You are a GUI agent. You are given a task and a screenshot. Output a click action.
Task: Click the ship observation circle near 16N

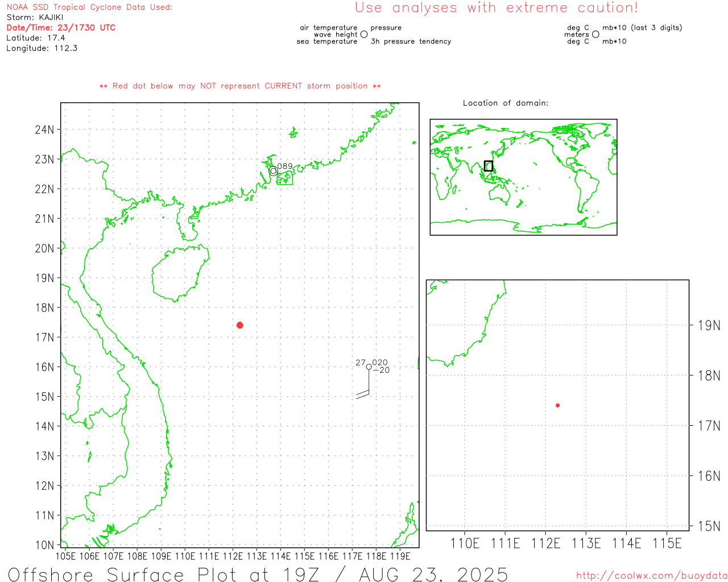click(x=369, y=367)
